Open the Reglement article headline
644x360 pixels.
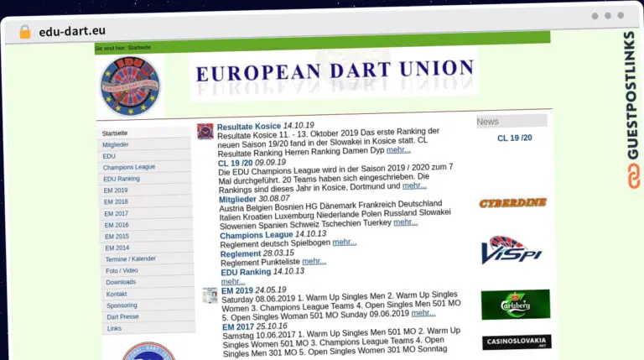click(241, 254)
